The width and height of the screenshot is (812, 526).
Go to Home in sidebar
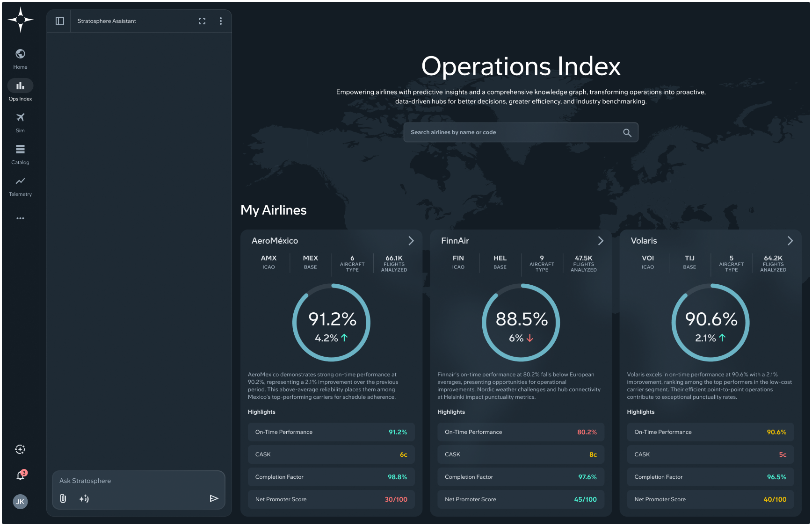click(x=20, y=59)
